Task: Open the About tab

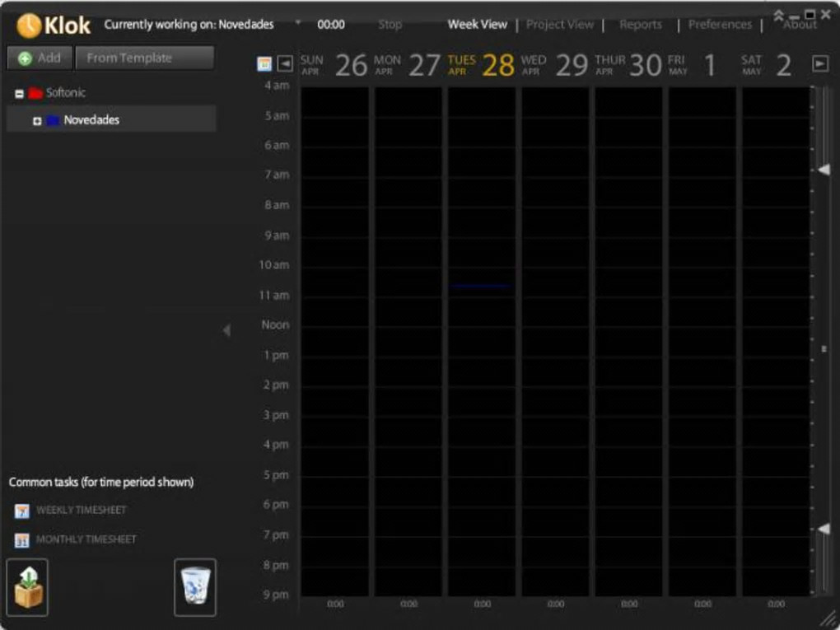Action: tap(800, 25)
